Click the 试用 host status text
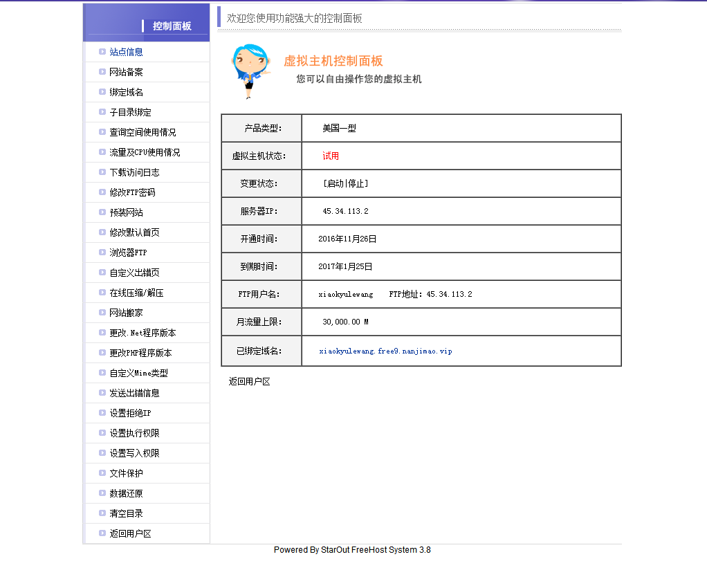 (331, 156)
